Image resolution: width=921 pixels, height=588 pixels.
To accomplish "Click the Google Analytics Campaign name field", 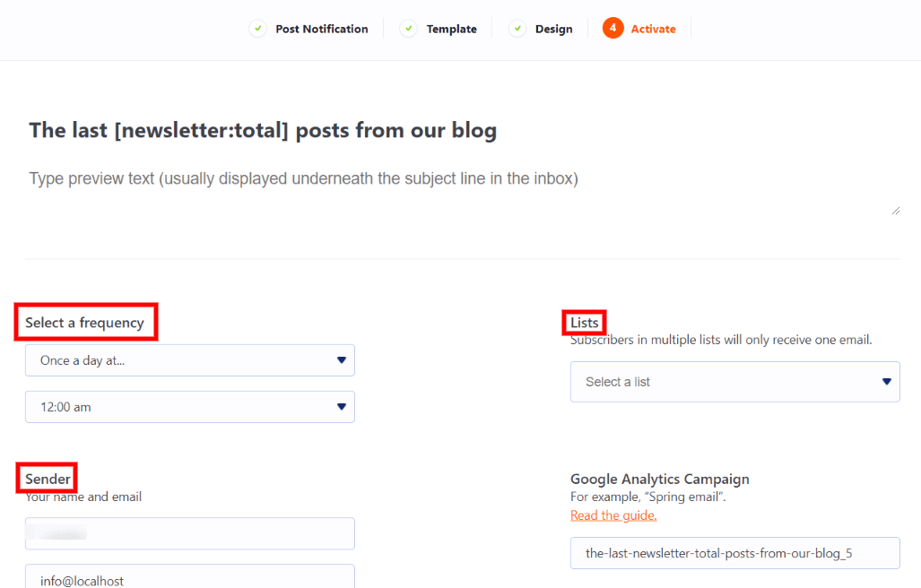I will tap(734, 553).
